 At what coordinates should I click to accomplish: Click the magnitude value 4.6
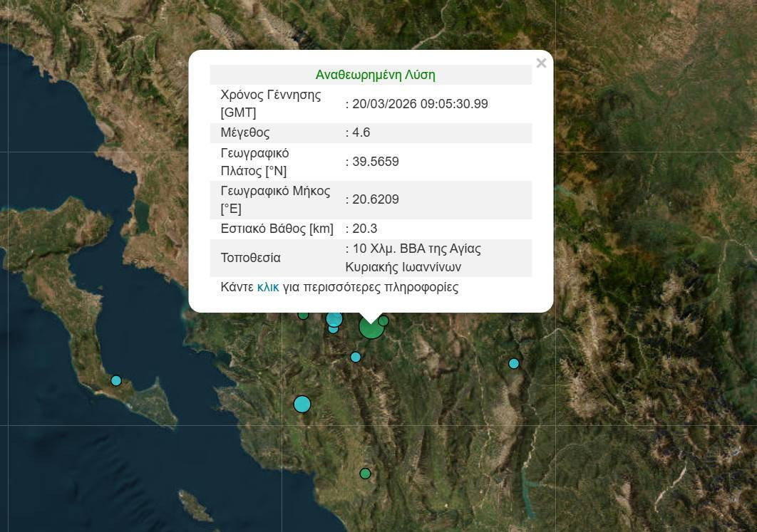(361, 132)
